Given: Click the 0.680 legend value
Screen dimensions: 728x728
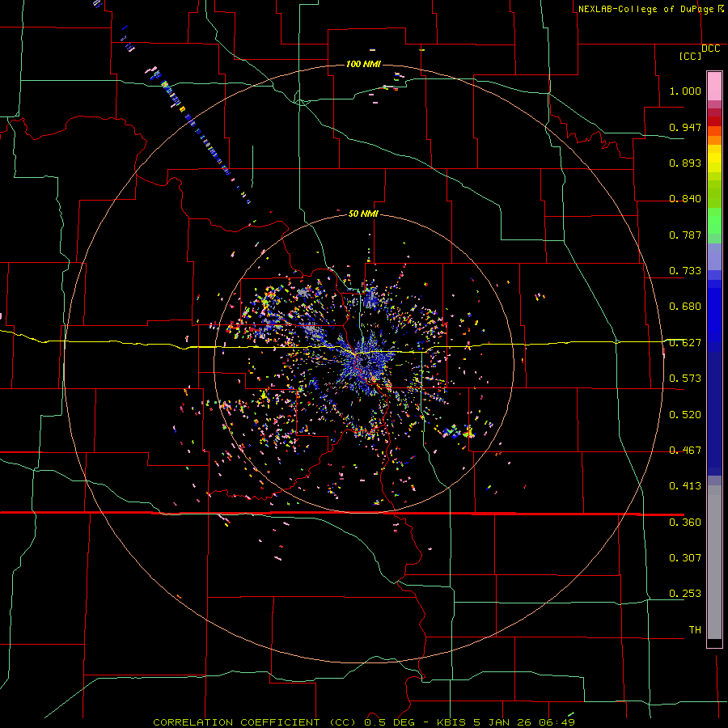Looking at the screenshot, I should tap(685, 307).
